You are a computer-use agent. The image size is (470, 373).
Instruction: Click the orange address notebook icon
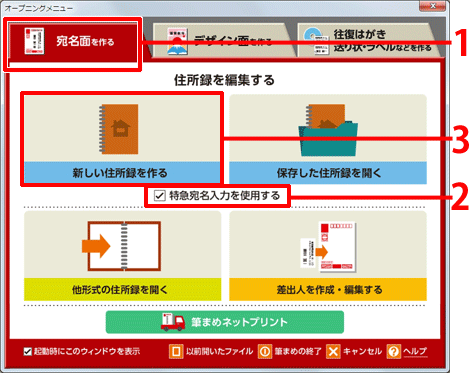[x=119, y=129]
